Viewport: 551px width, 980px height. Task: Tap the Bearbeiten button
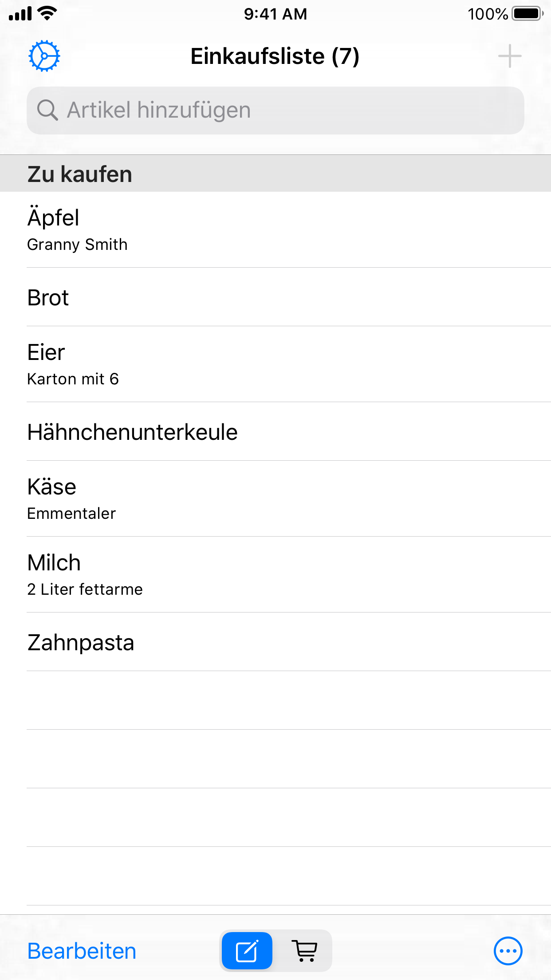coord(82,951)
